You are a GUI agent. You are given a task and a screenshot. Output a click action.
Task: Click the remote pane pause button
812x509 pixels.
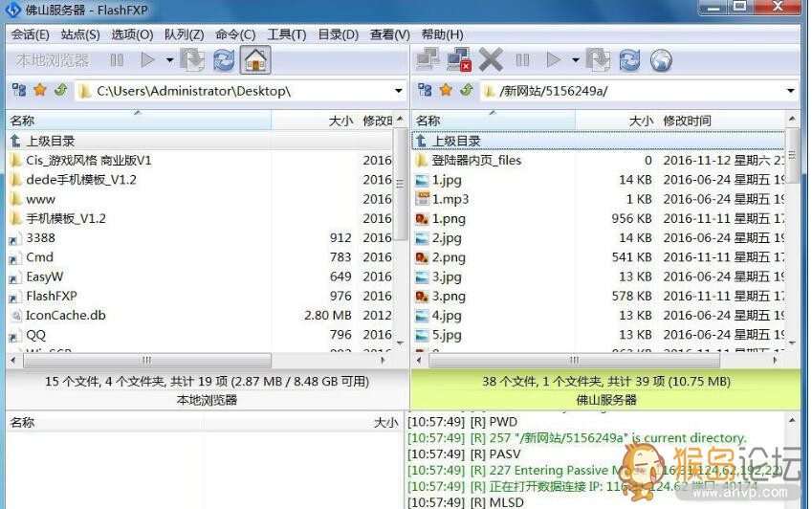(522, 60)
